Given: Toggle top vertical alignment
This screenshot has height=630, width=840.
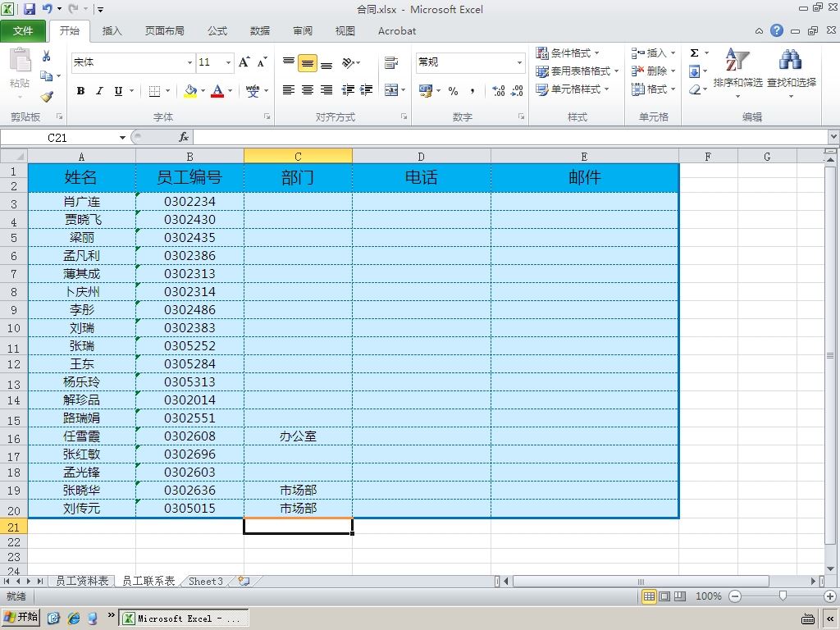Looking at the screenshot, I should (x=288, y=62).
